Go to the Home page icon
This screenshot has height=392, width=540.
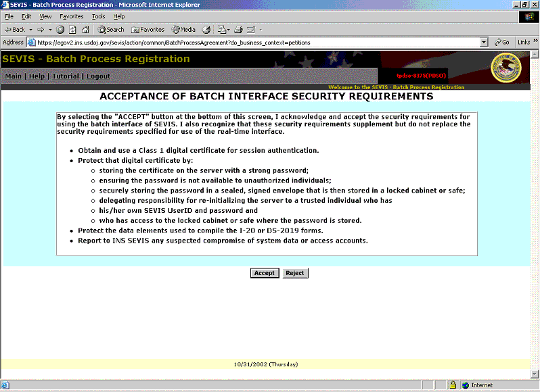pos(85,30)
